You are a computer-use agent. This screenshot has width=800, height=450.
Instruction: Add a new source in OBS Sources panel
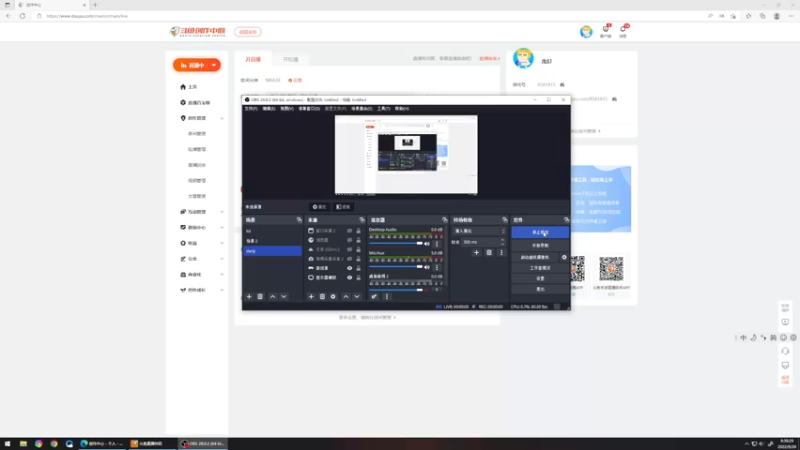coord(311,296)
